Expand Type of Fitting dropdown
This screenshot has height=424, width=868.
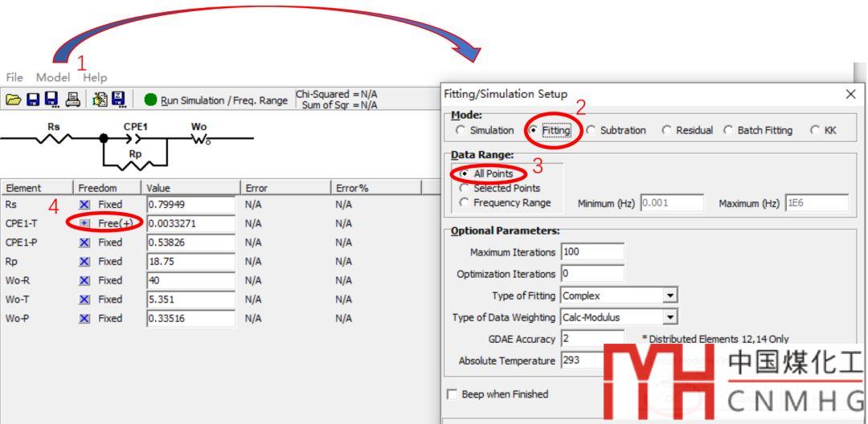[670, 296]
